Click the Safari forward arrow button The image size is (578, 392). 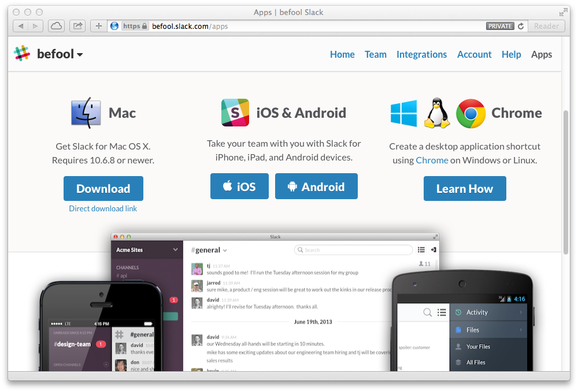pyautogui.click(x=35, y=26)
